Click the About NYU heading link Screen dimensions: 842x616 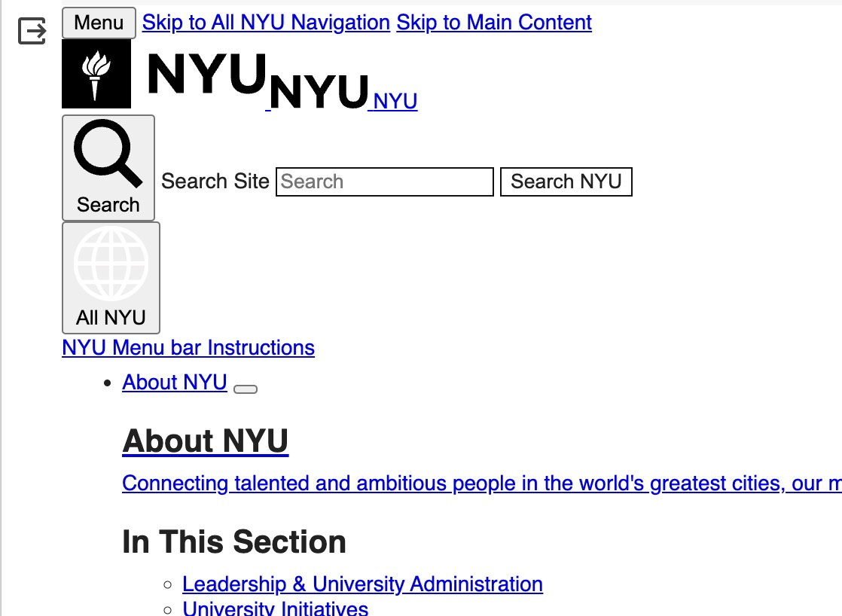[206, 441]
